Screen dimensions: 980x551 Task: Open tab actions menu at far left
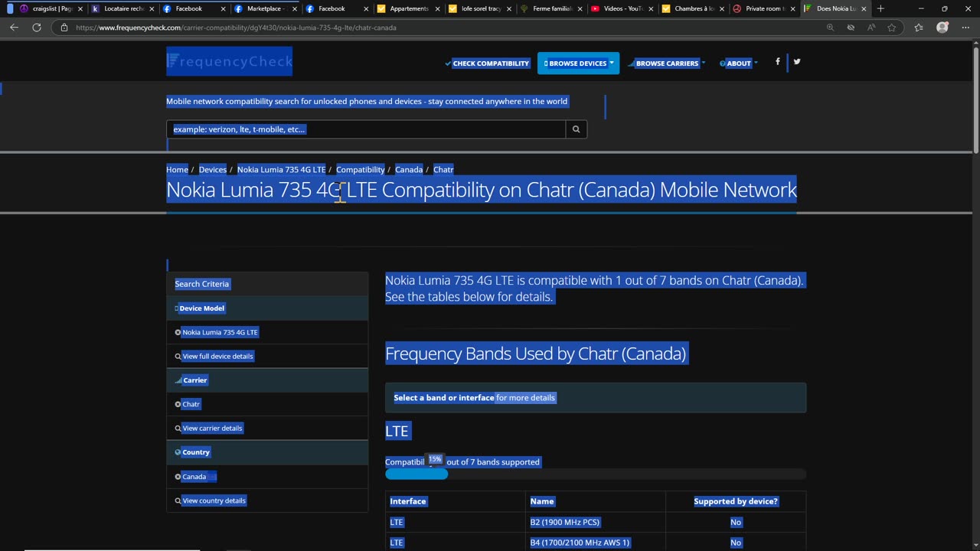[x=10, y=8]
